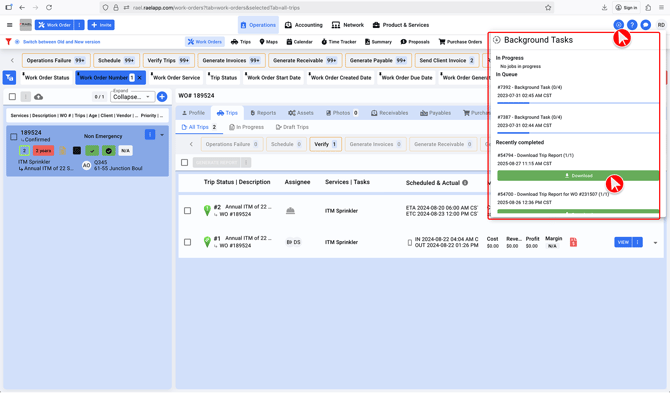Open browser downloads icon

(604, 7)
